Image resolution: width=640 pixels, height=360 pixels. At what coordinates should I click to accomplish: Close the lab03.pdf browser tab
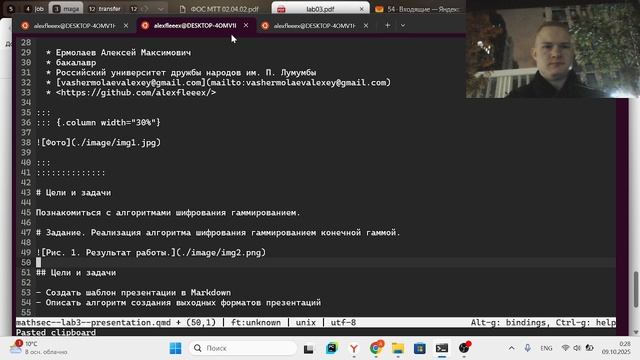[362, 9]
